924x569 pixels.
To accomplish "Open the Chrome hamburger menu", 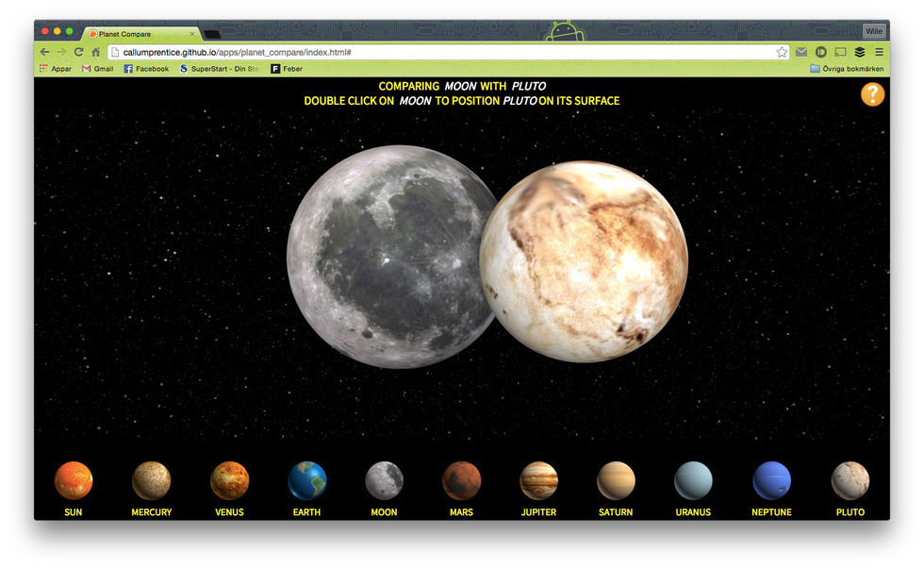I will (x=879, y=52).
